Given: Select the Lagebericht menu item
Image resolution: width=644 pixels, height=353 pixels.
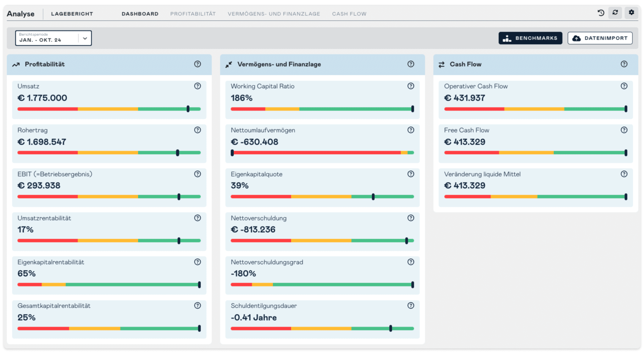Looking at the screenshot, I should (72, 14).
